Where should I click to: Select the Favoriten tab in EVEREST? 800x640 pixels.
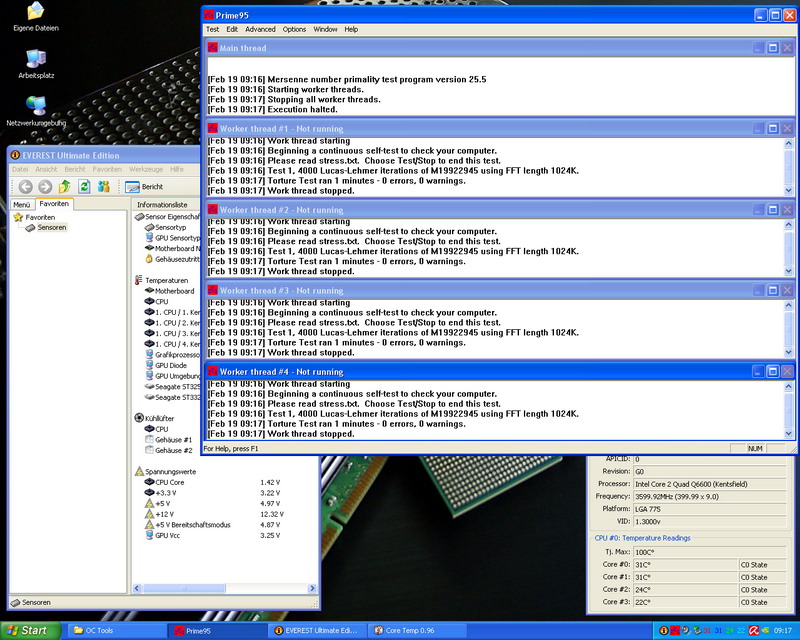click(x=54, y=204)
